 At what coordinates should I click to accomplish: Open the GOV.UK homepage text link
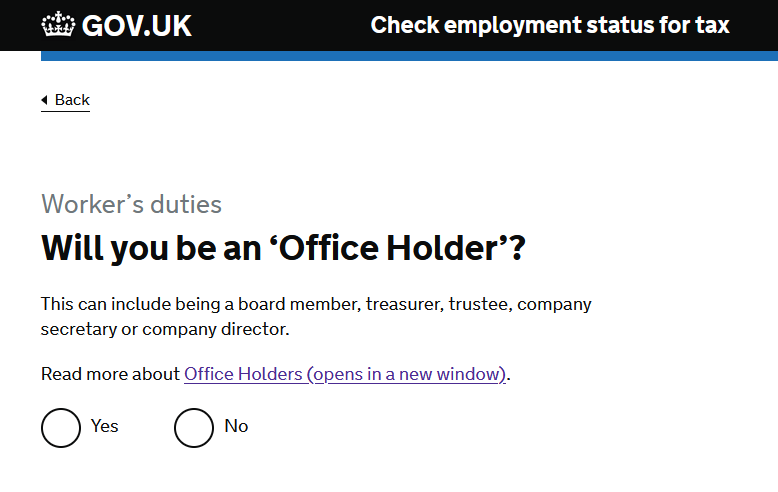pyautogui.click(x=136, y=26)
